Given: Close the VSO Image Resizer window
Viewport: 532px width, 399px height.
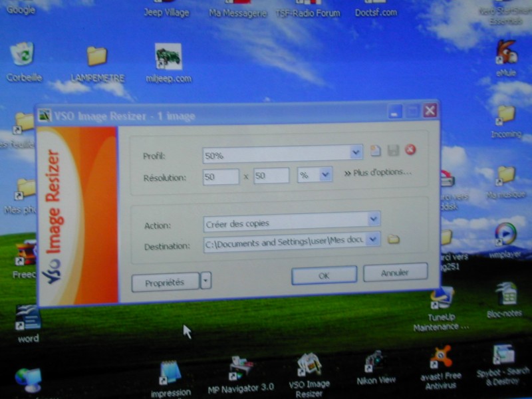Looking at the screenshot, I should click(430, 110).
